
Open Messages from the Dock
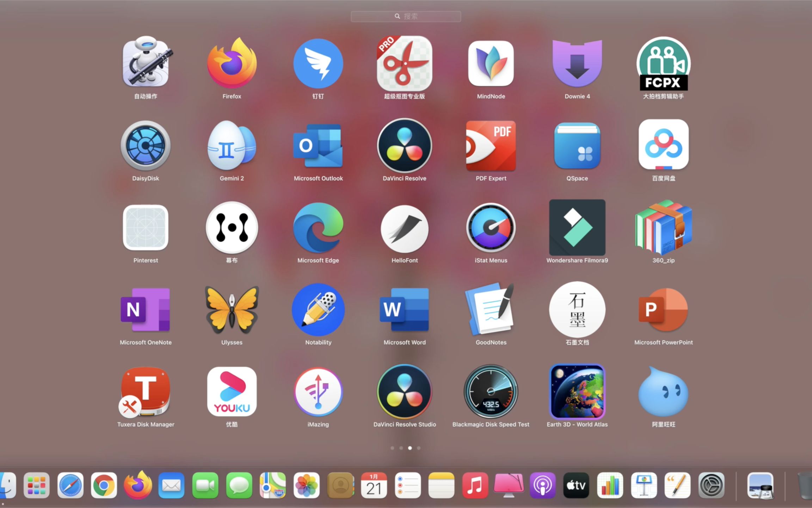pos(239,485)
